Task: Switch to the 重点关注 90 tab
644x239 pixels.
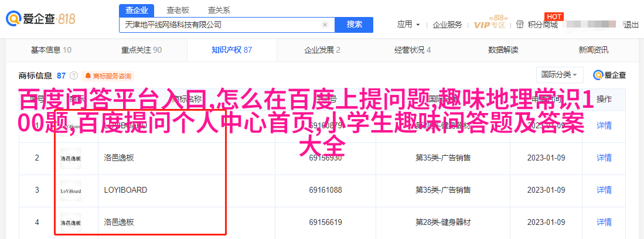Action: tap(141, 50)
